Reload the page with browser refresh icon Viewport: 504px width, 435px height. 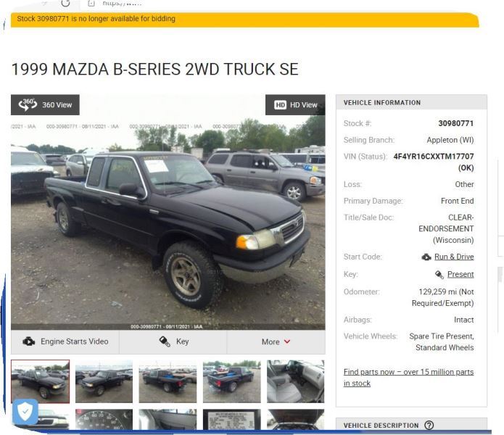(65, 3)
